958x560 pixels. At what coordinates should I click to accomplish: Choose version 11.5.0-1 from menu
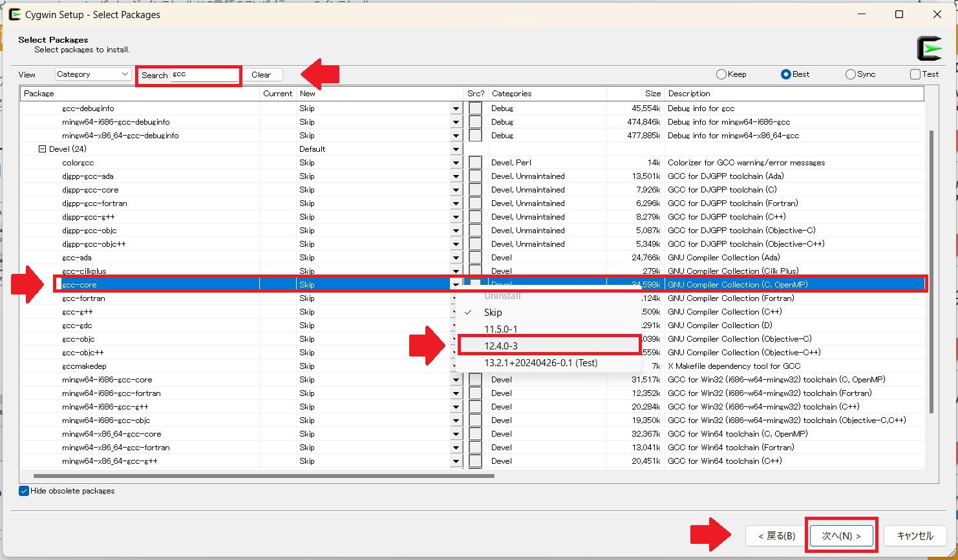click(x=501, y=329)
